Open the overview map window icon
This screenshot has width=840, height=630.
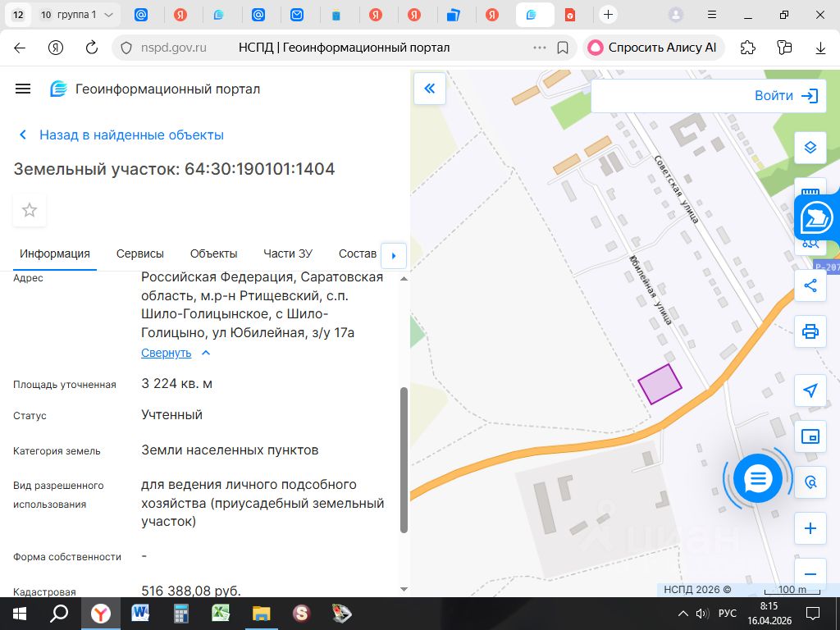[810, 436]
